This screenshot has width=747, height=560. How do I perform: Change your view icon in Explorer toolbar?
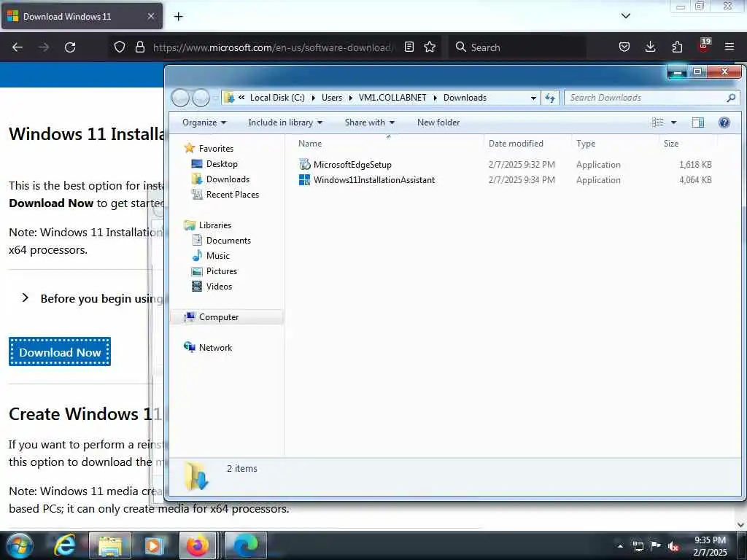click(658, 122)
